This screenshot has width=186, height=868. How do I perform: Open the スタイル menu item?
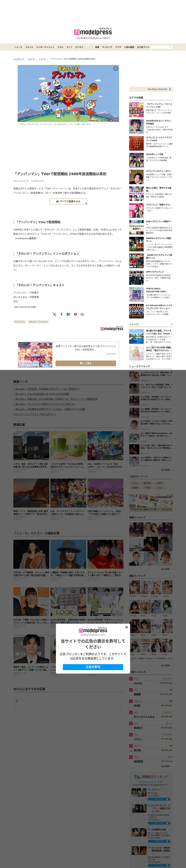click(29, 47)
